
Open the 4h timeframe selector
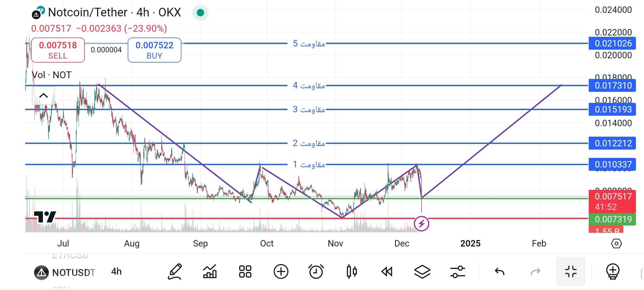(116, 272)
